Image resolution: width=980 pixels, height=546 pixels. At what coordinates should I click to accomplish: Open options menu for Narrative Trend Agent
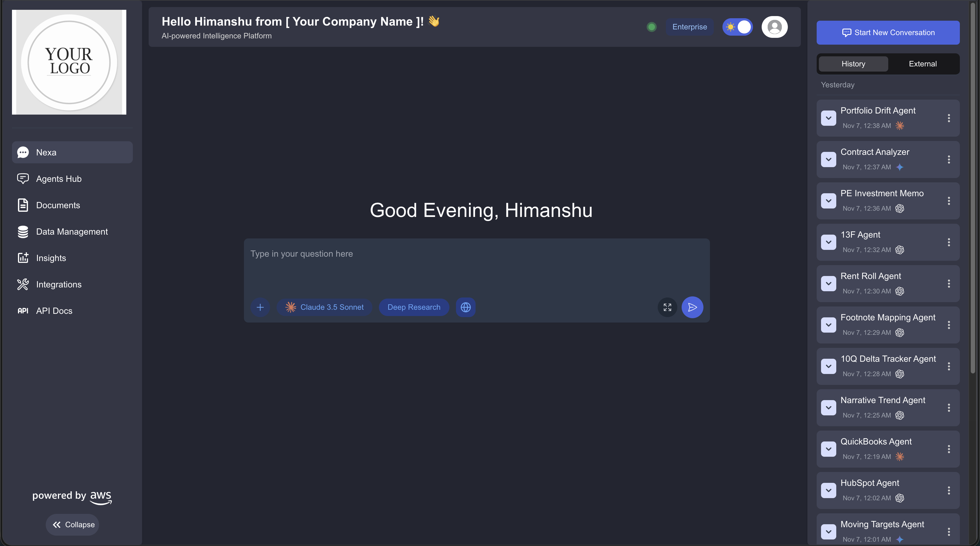pyautogui.click(x=949, y=408)
